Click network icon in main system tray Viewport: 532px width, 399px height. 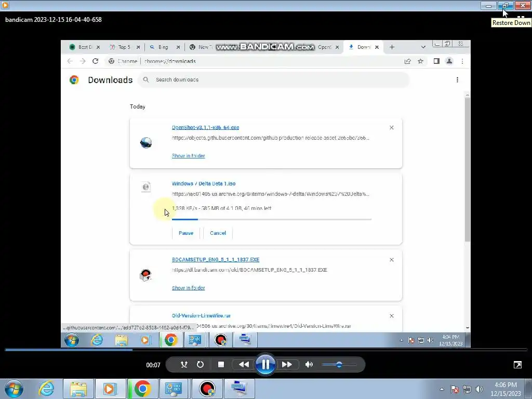tap(467, 390)
